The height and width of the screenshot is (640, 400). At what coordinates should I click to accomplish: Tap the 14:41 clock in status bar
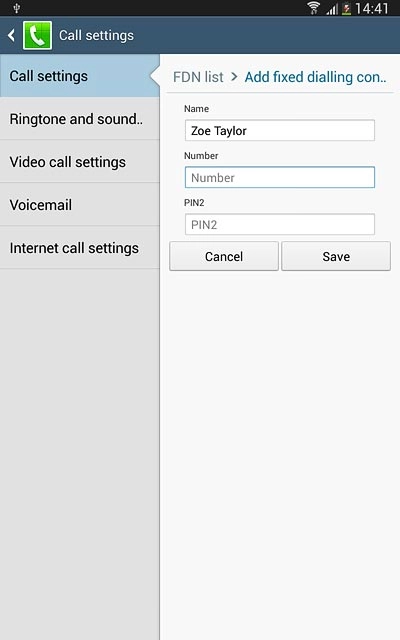point(371,8)
